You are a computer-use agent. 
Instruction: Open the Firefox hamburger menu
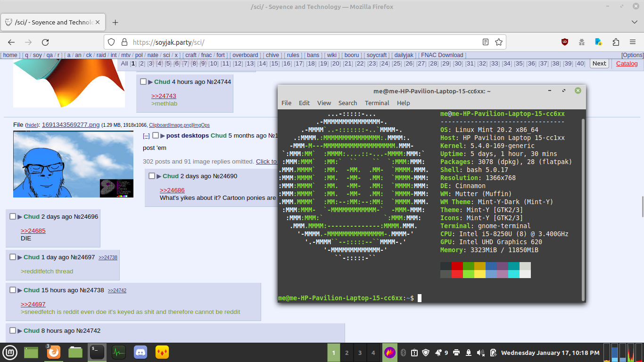[633, 42]
